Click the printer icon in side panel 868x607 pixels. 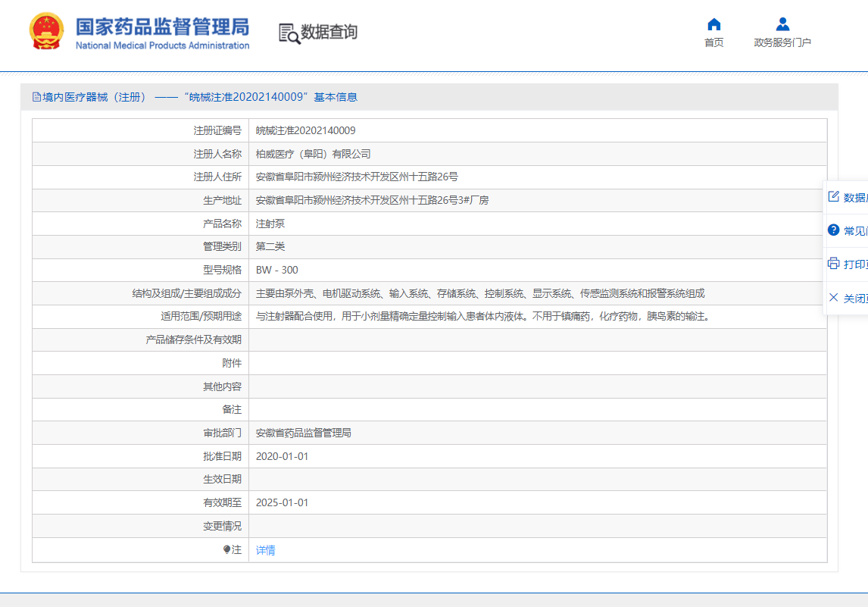point(833,264)
